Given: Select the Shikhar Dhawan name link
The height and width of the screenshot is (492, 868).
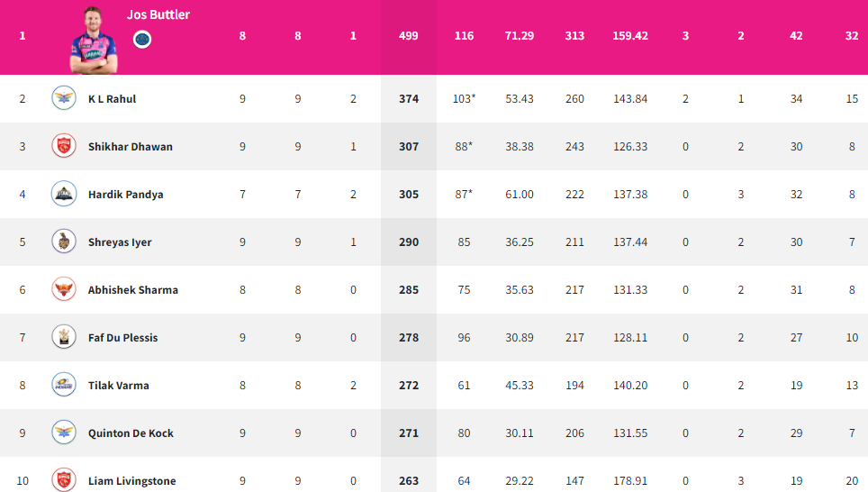Looking at the screenshot, I should pyautogui.click(x=130, y=146).
